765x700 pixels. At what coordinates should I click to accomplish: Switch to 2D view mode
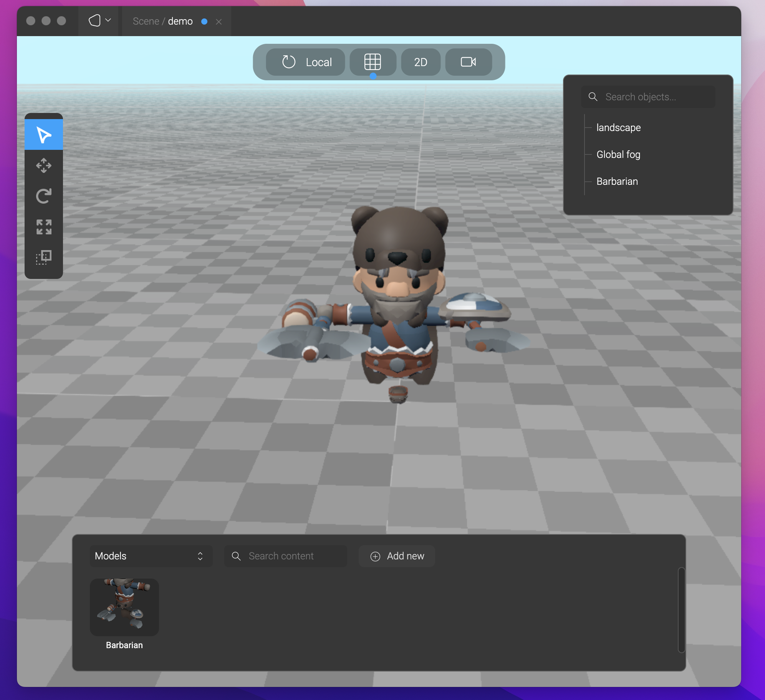(x=421, y=62)
